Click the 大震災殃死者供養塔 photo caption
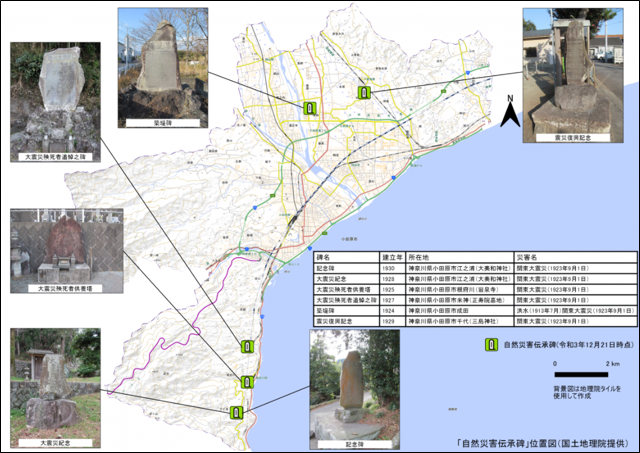The width and height of the screenshot is (640, 453). click(65, 288)
